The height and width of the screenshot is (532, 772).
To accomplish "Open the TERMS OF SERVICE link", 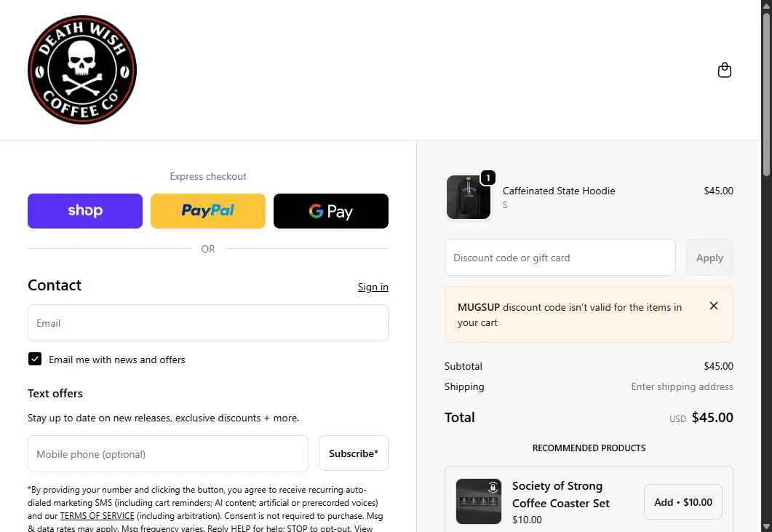I will [x=97, y=516].
